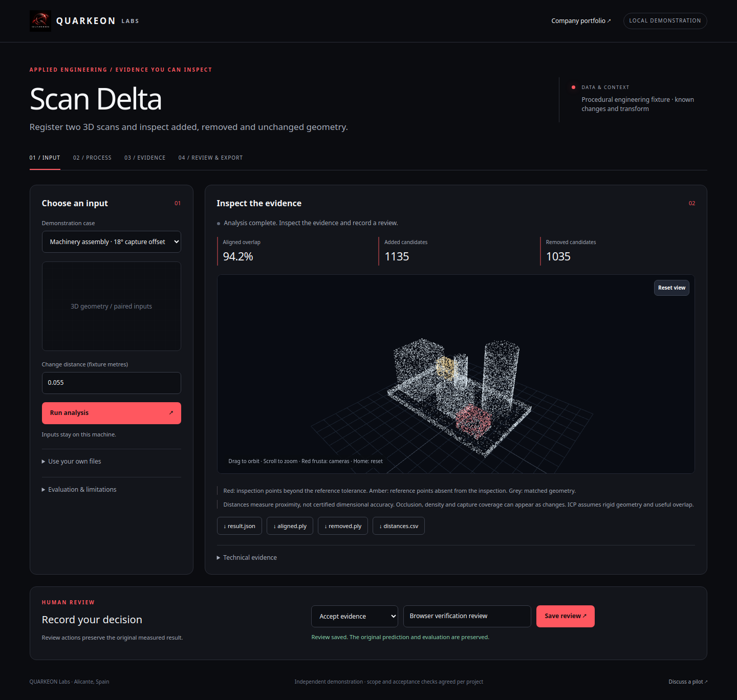
Task: Click the 'Inputs stay on this machine' note
Action: point(79,434)
